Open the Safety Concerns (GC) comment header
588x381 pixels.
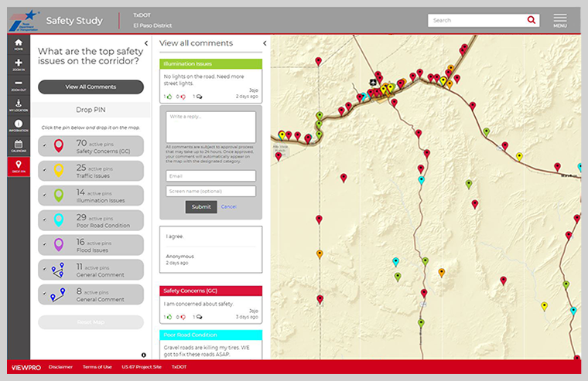click(210, 291)
